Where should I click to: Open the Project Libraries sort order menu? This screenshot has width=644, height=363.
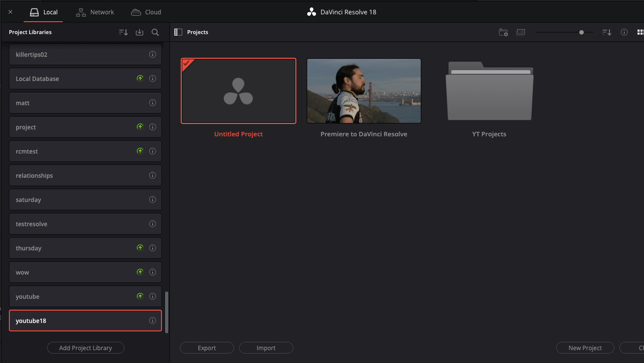(x=123, y=32)
